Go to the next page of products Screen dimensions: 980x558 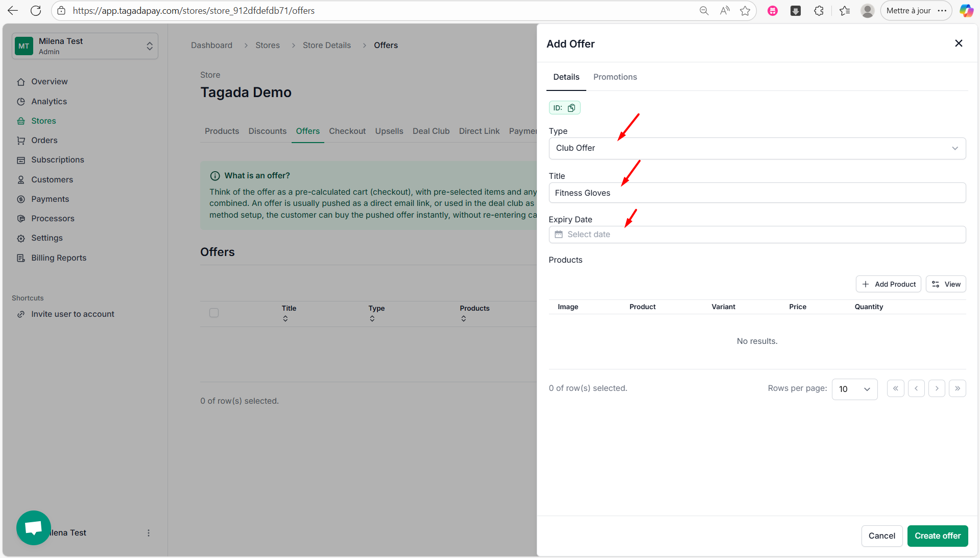tap(937, 388)
